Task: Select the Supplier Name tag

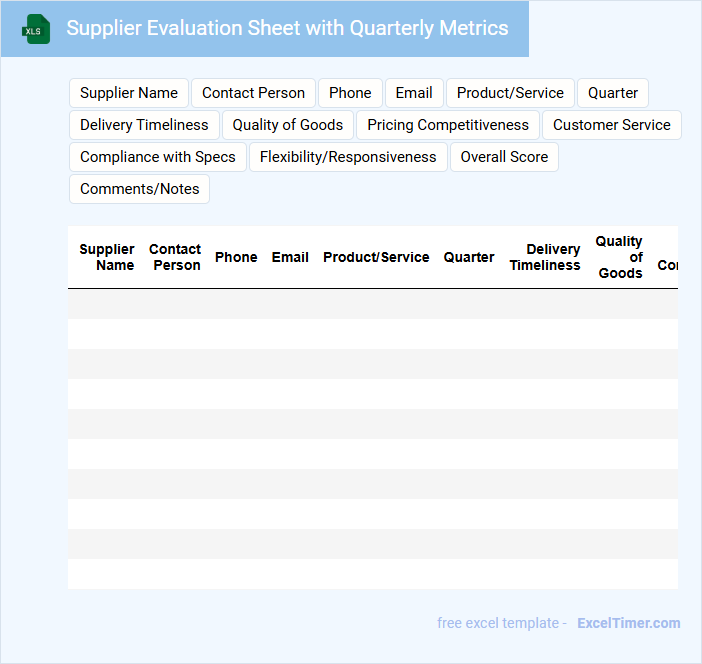Action: tap(129, 93)
